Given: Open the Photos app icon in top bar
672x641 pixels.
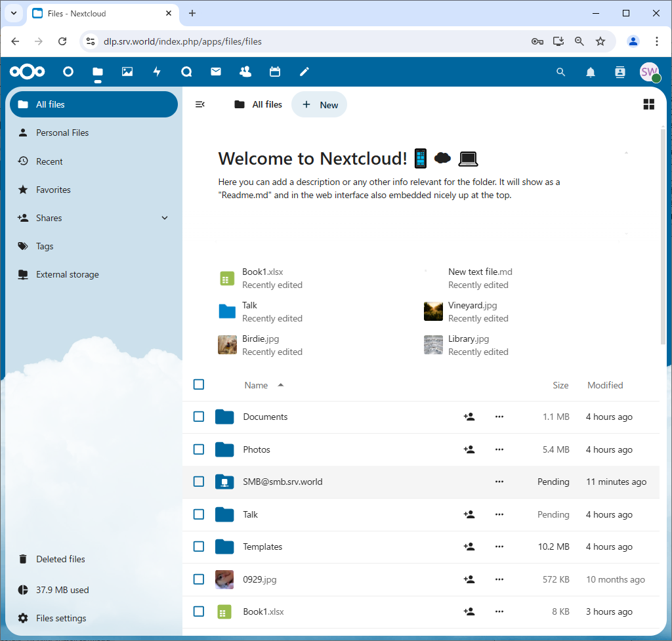Looking at the screenshot, I should pos(127,72).
